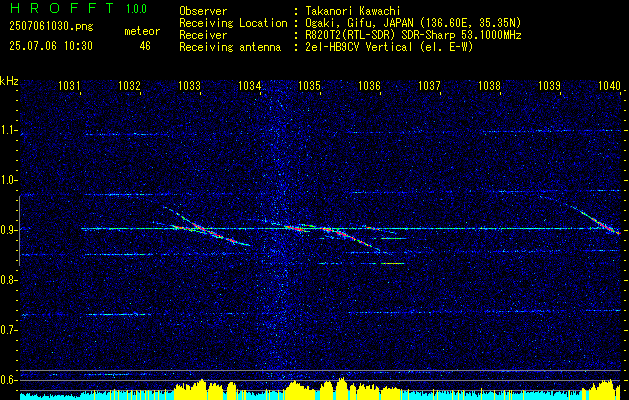629x400 pixels.
Task: Click the 1.1 kHz frequency label
Action: 9,130
